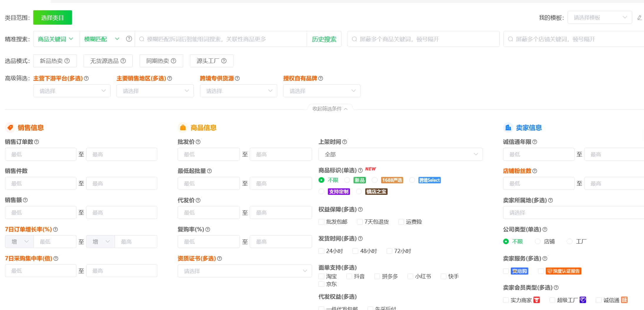
Task: Click help icon beside 资质证书
Action: coord(219,259)
